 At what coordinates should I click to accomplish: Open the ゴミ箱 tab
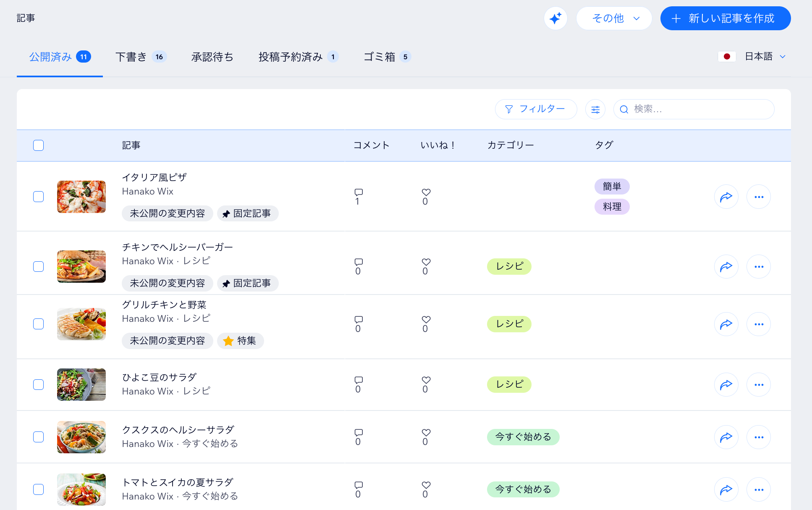(378, 57)
